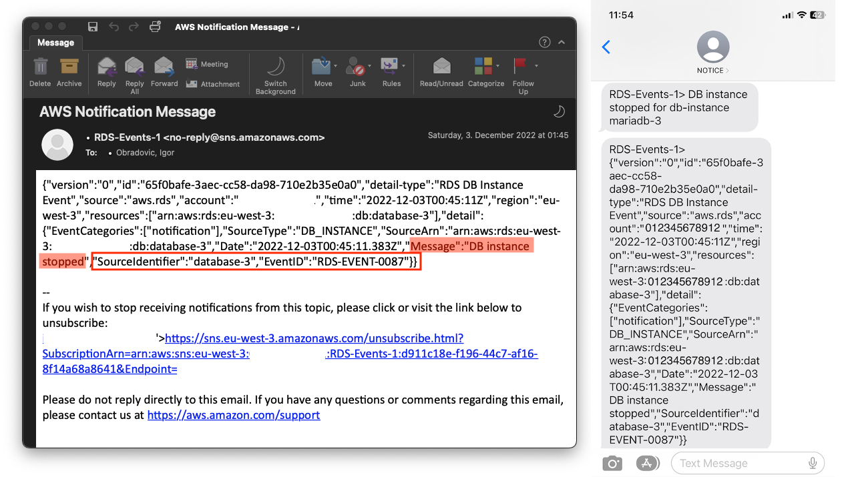Viewport: 868px width, 477px height.
Task: Open the Move dropdown arrow
Action: (x=335, y=66)
